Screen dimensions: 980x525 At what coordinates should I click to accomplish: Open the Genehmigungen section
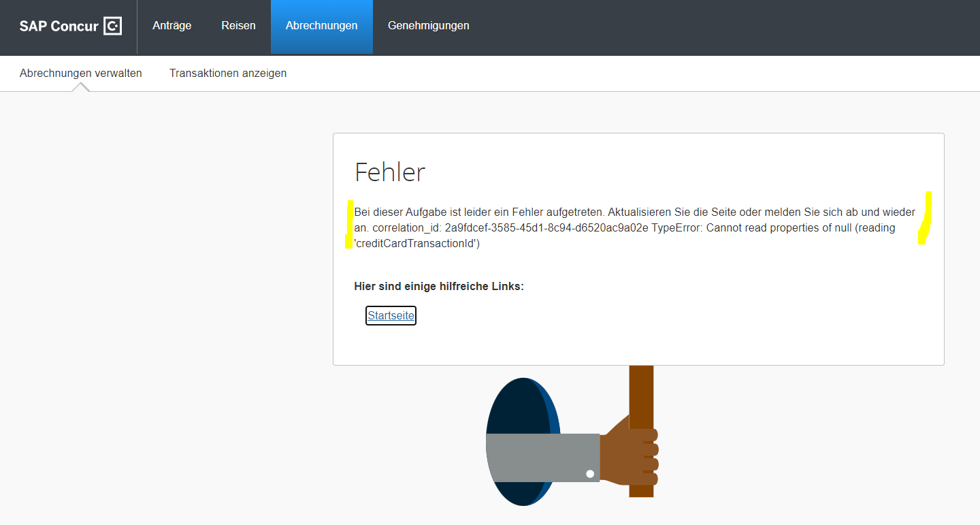pyautogui.click(x=428, y=26)
